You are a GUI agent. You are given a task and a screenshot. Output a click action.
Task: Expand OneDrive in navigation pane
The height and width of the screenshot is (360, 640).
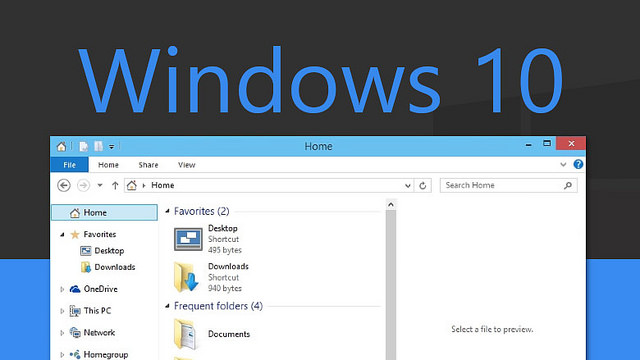tap(62, 289)
